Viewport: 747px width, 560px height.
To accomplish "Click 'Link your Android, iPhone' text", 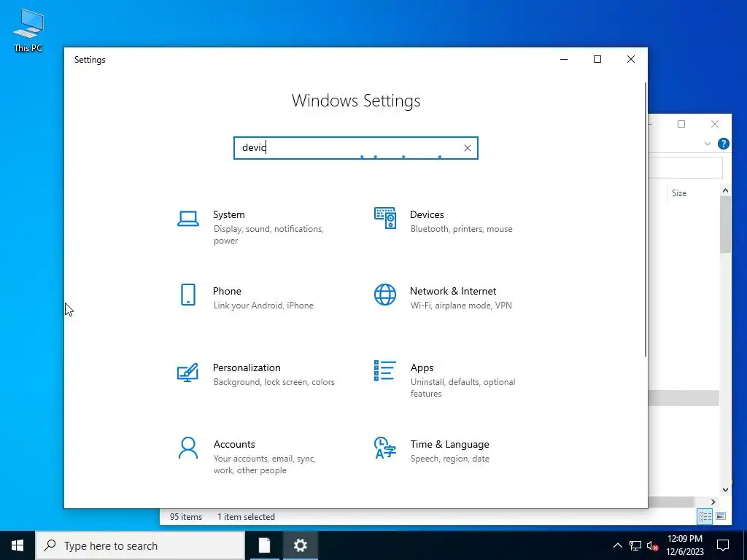I will 263,306.
